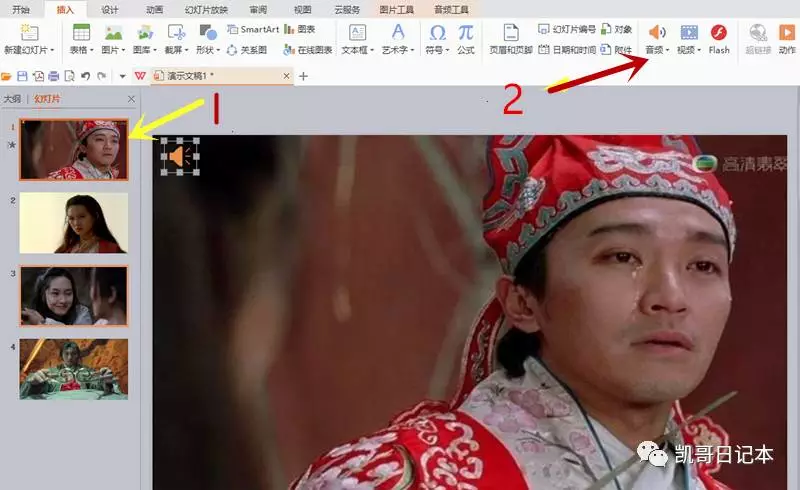Switch to the 大纲 outline pane tab

tap(12, 99)
